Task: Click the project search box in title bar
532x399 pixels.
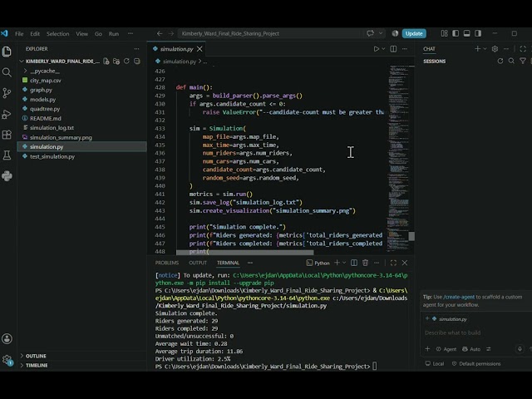Action: coord(270,33)
